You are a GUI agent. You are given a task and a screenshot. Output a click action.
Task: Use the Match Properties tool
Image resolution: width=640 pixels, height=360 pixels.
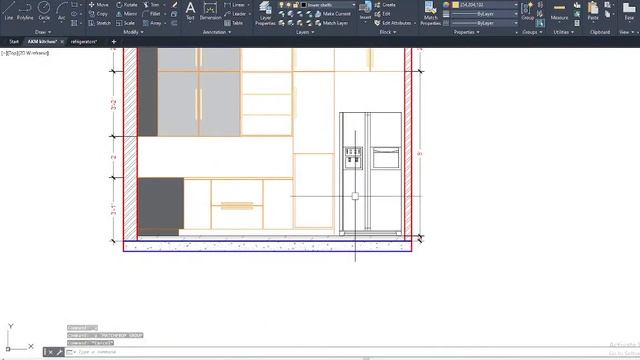(431, 13)
